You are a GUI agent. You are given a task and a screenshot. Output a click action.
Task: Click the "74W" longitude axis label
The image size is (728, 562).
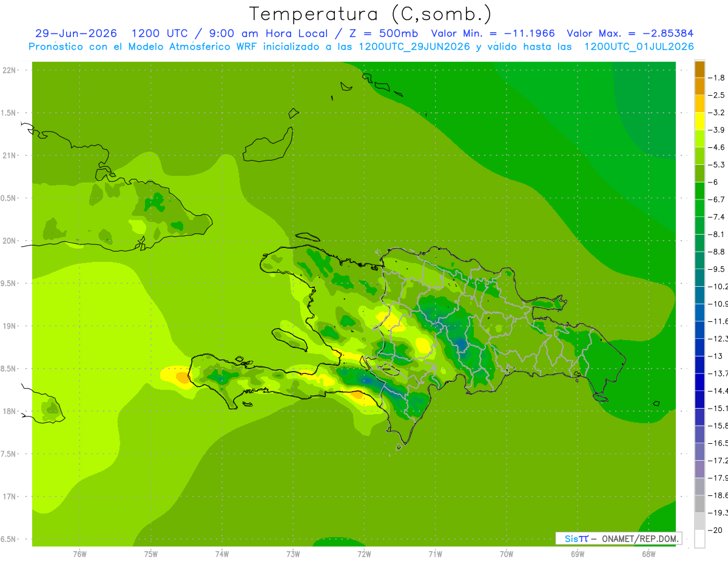[222, 554]
